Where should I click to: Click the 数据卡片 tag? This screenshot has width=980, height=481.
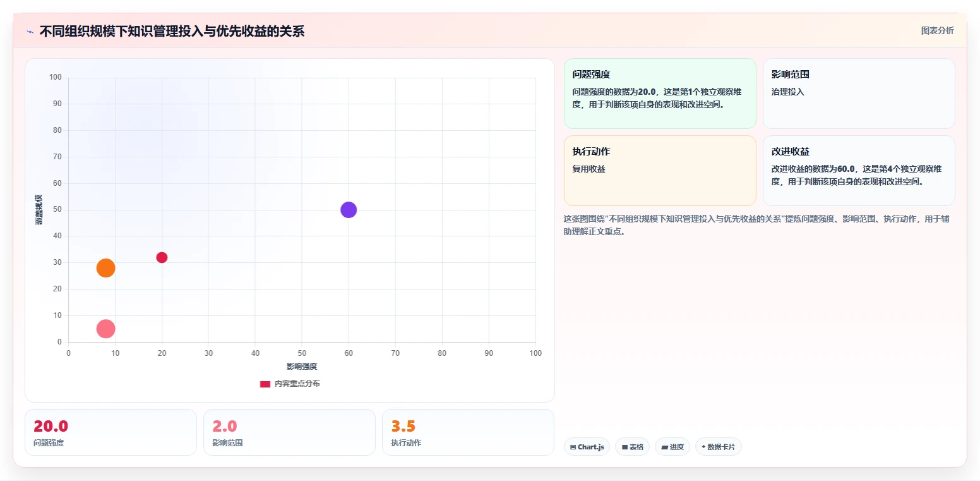click(x=718, y=447)
